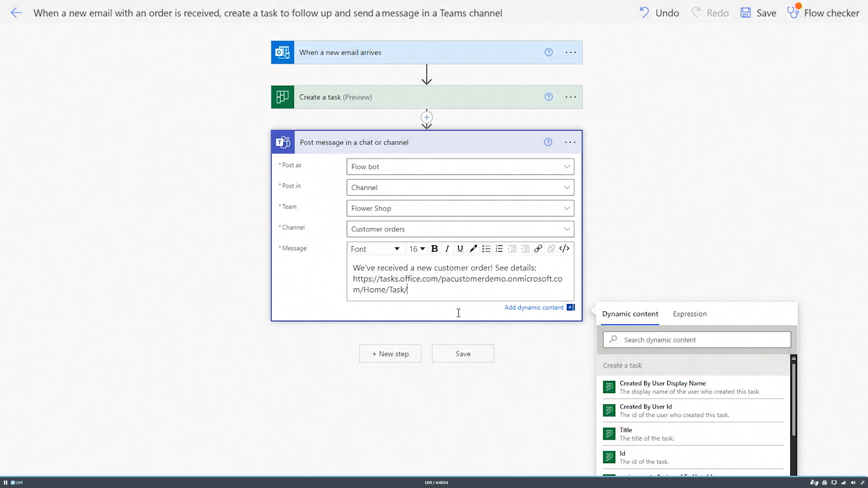Toggle underline formatting in message toolbar
Image resolution: width=868 pixels, height=488 pixels.
tap(460, 249)
